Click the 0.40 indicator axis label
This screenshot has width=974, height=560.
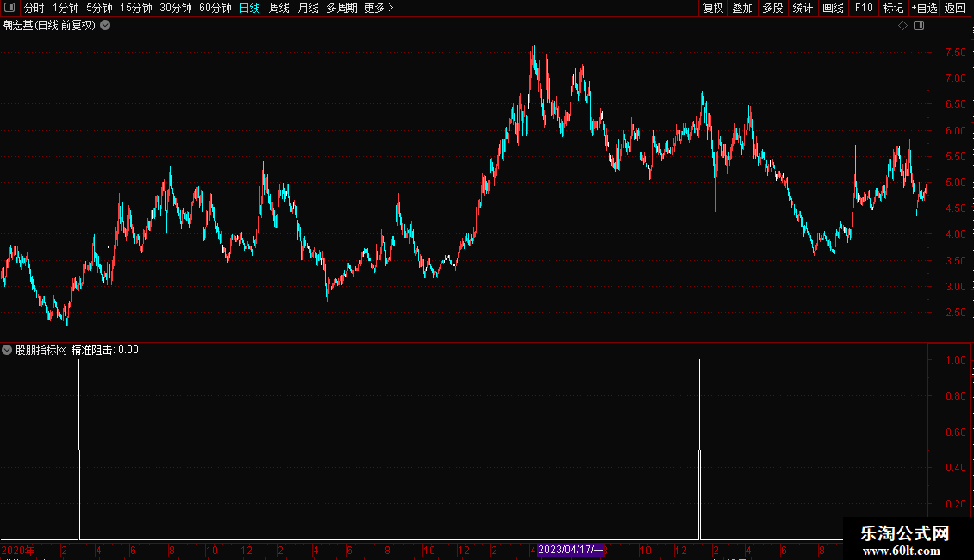click(x=955, y=468)
